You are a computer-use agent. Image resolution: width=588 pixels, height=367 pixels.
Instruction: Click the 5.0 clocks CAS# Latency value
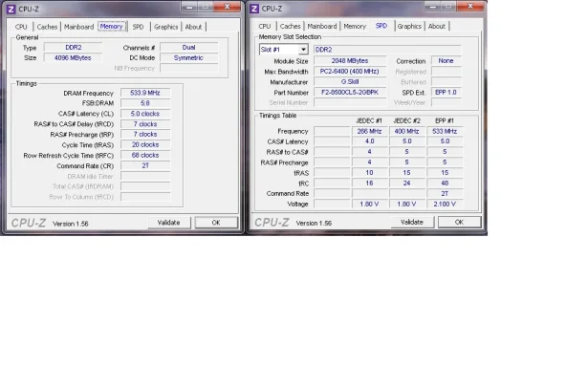click(x=145, y=114)
